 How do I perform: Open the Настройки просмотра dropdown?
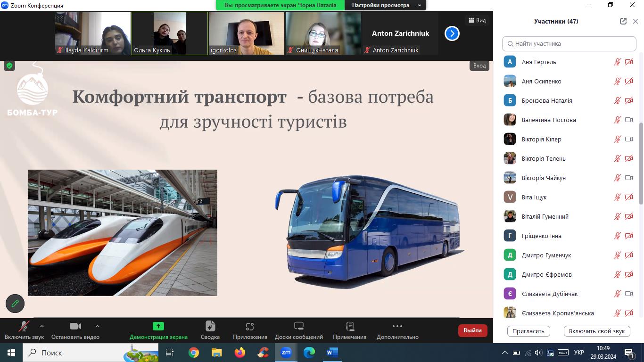386,5
